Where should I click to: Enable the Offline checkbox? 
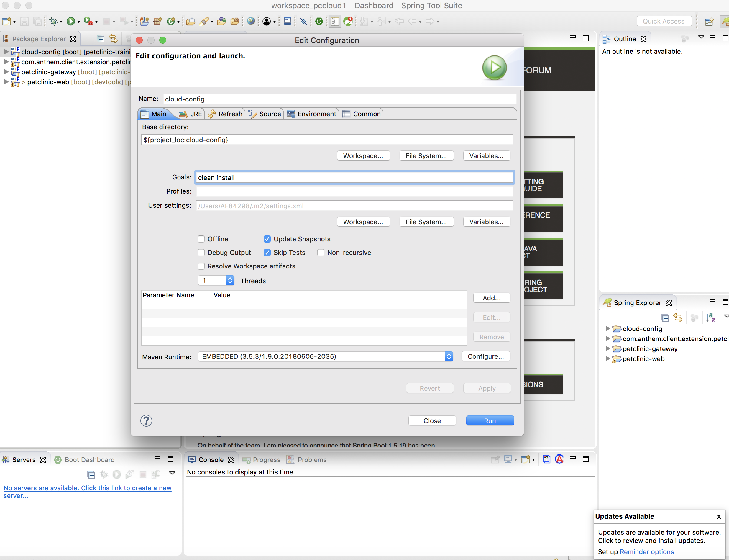(201, 239)
